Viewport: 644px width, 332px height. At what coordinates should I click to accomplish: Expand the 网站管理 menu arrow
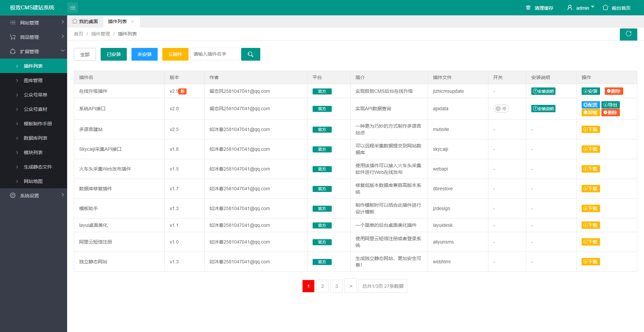click(x=62, y=22)
